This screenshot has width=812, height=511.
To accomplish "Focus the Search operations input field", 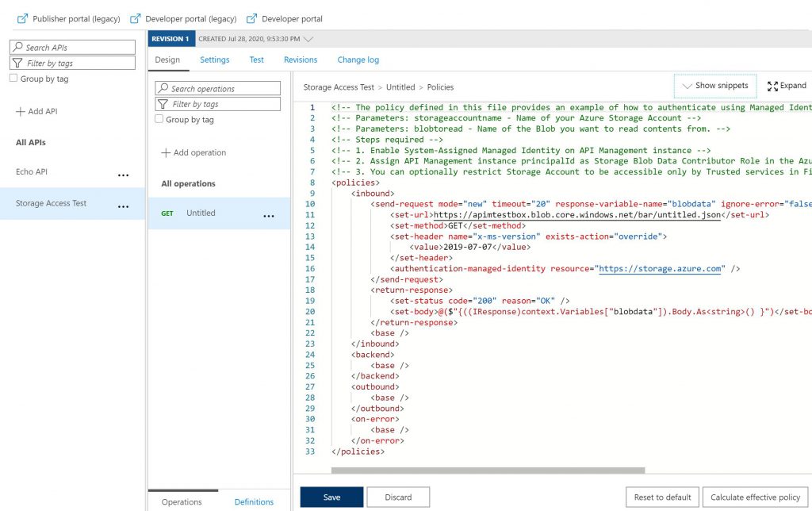I will [217, 88].
